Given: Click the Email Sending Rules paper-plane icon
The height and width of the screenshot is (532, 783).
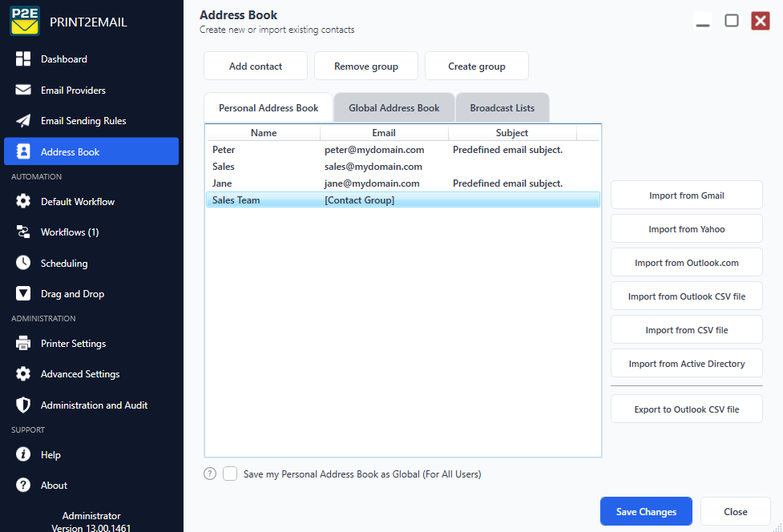Looking at the screenshot, I should coord(23,121).
